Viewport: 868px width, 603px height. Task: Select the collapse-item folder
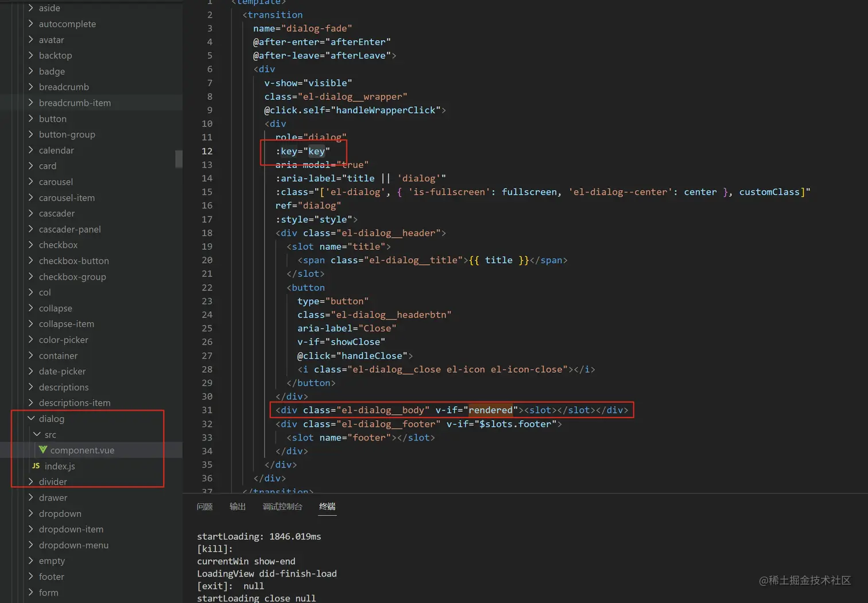(66, 324)
